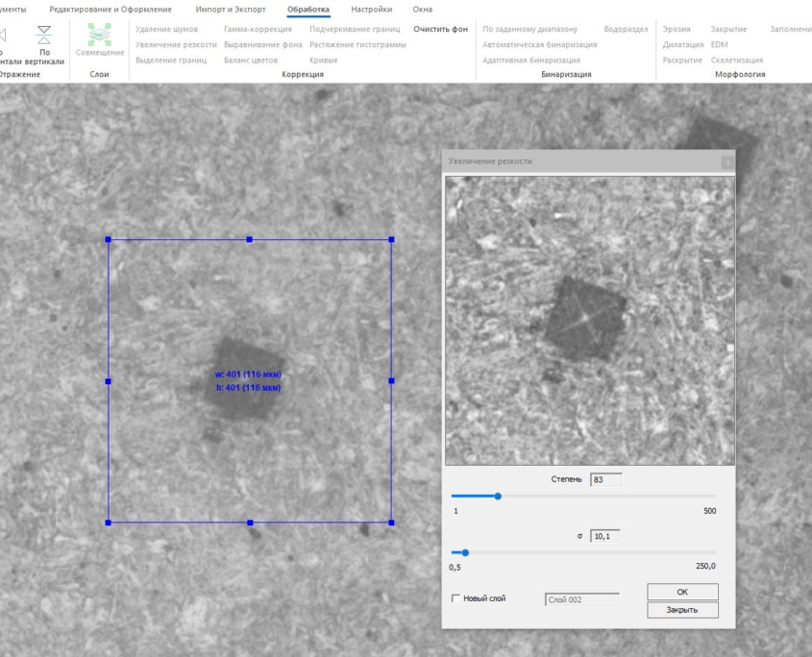This screenshot has width=812, height=657.
Task: Click the σ slider handle
Action: pos(465,553)
